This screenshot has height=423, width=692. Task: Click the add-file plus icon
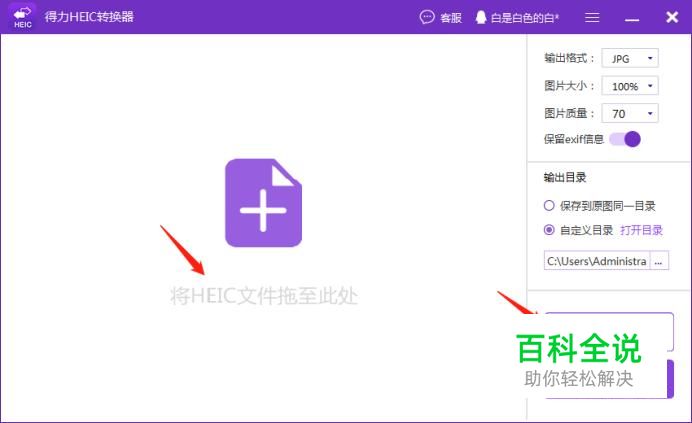coord(263,203)
